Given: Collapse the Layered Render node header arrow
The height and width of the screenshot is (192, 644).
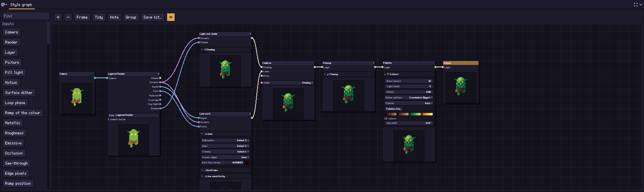Looking at the screenshot, I should 159,74.
